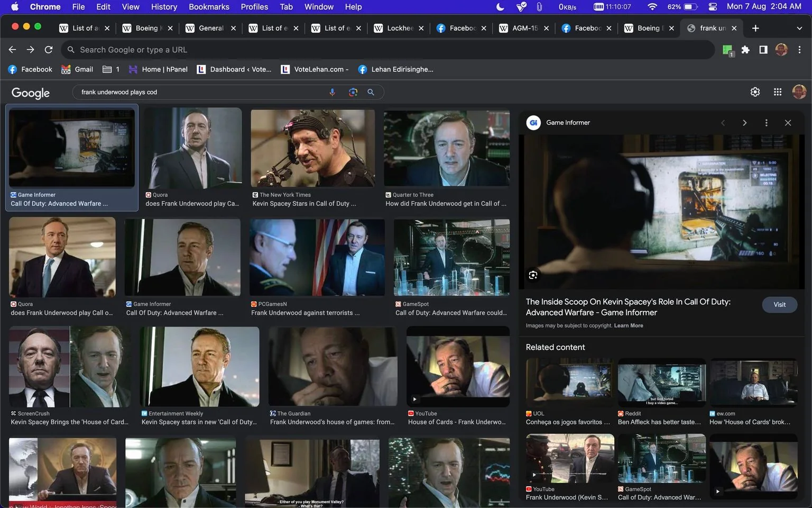The image size is (812, 508).
Task: Click the Wi-Fi status icon
Action: [652, 6]
